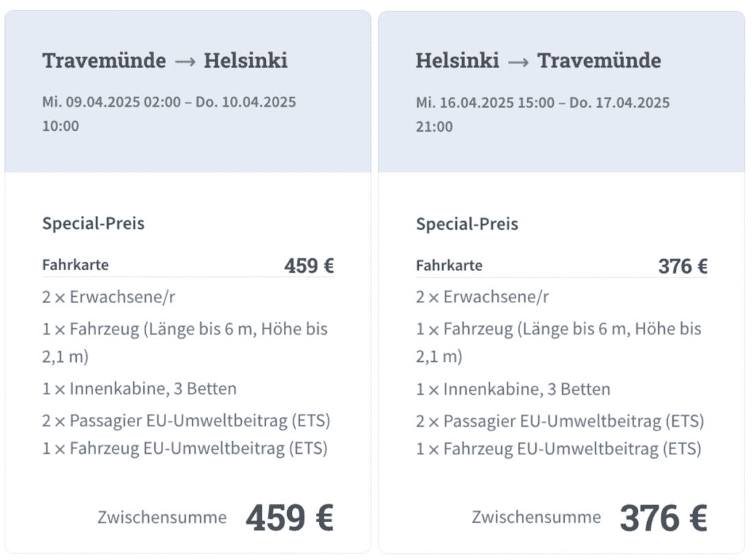Click return Innenkabine, 3 Betten item
Image resolution: width=754 pixels, height=560 pixels.
(x=513, y=389)
